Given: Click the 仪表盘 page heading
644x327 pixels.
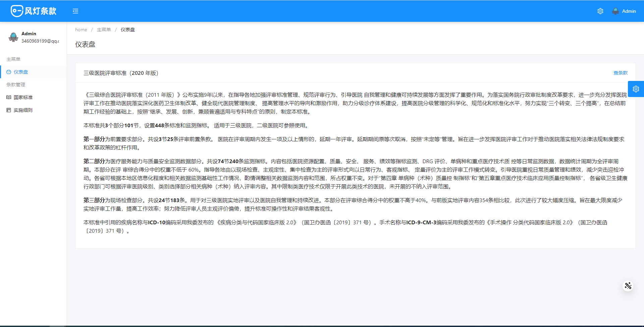Looking at the screenshot, I should (85, 44).
